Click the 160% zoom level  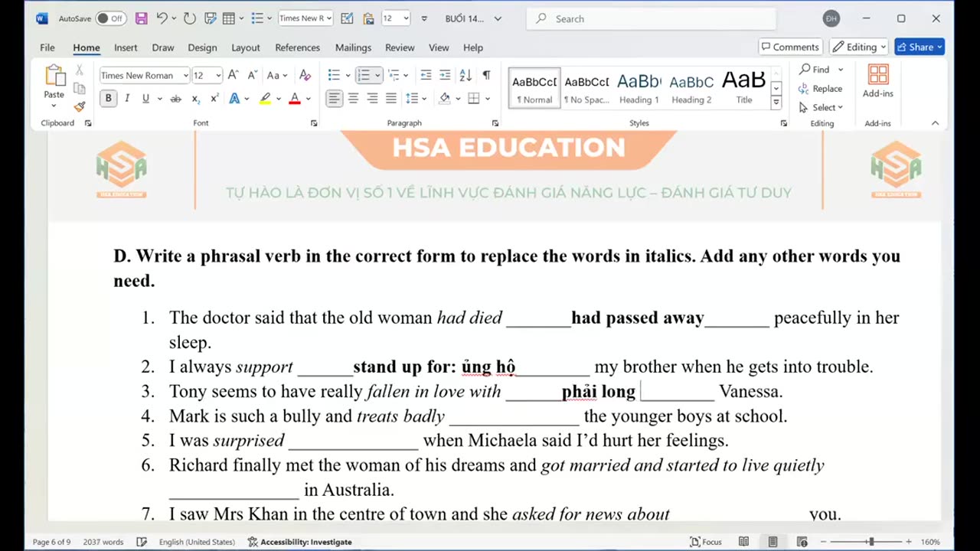930,542
